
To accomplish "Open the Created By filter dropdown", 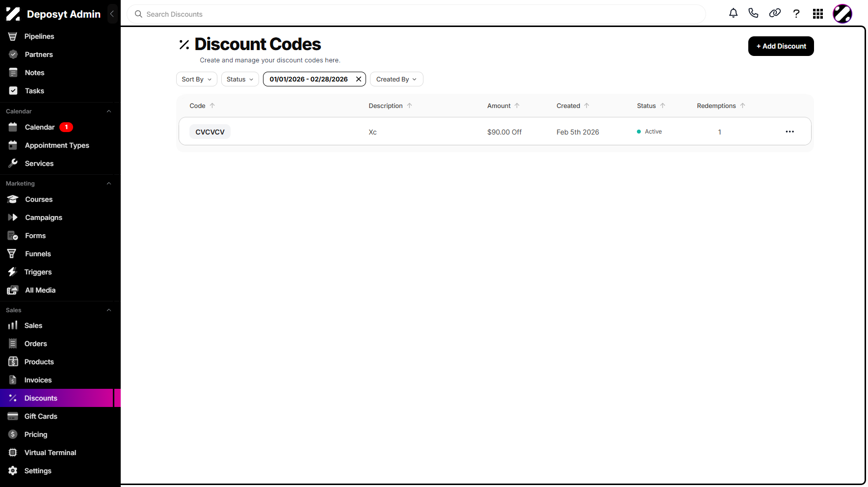I will pyautogui.click(x=396, y=79).
